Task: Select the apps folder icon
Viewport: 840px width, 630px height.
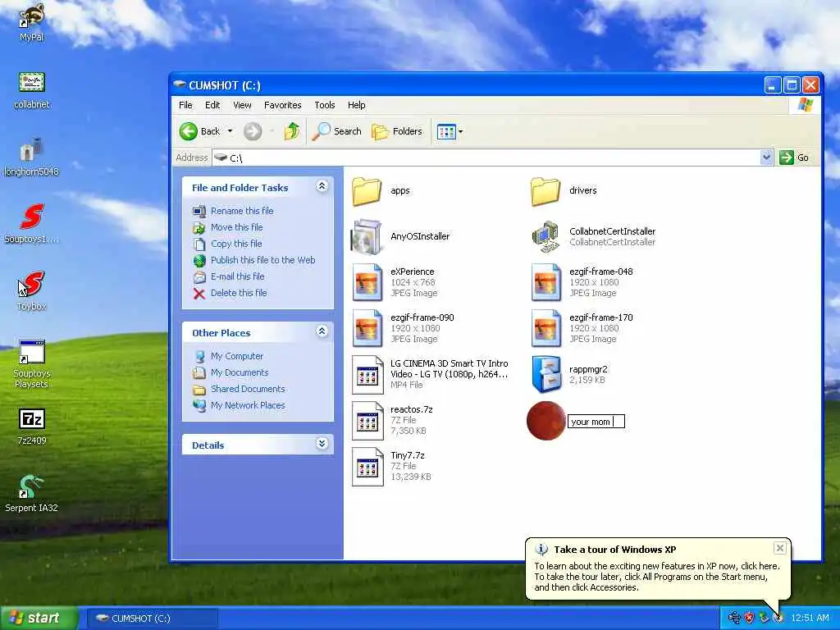Action: [367, 191]
